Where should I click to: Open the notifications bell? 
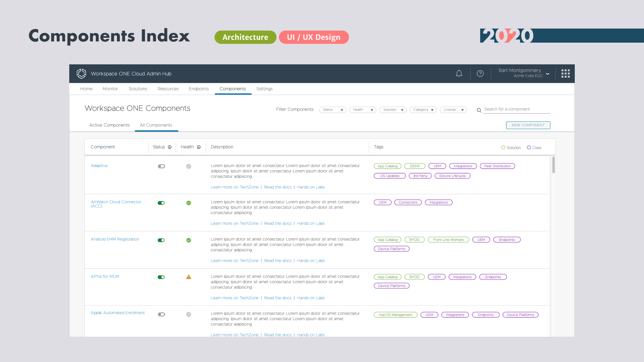[459, 74]
